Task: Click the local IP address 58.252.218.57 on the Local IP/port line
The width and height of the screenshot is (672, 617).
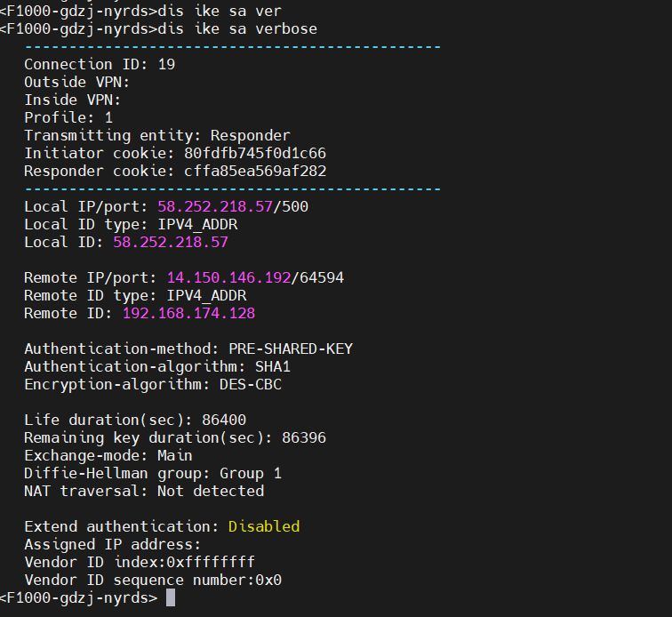Action: (215, 206)
